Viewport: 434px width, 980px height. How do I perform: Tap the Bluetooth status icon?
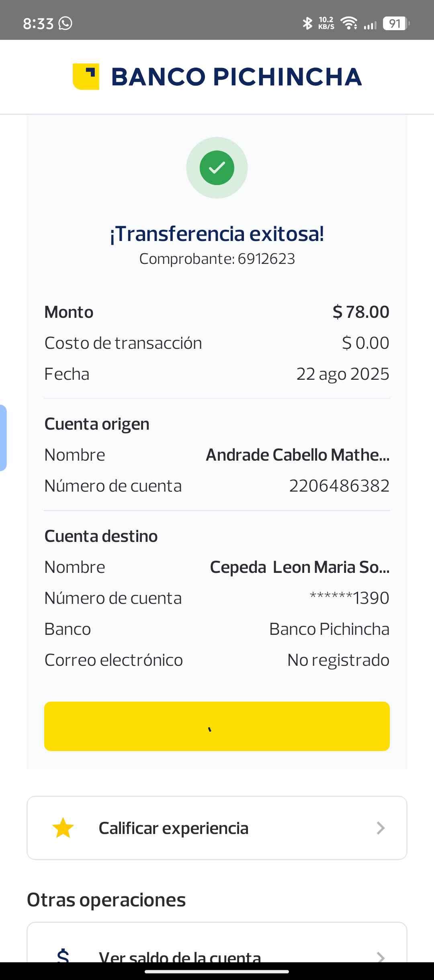pos(307,23)
